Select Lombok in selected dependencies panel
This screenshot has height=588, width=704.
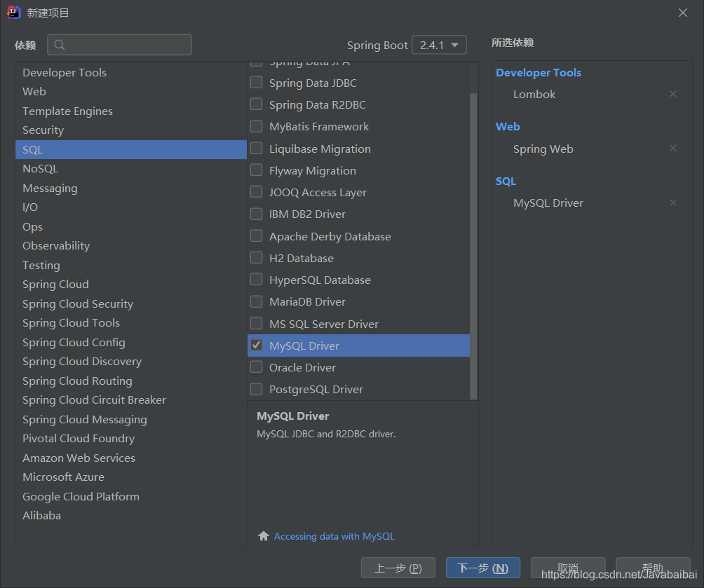click(534, 94)
